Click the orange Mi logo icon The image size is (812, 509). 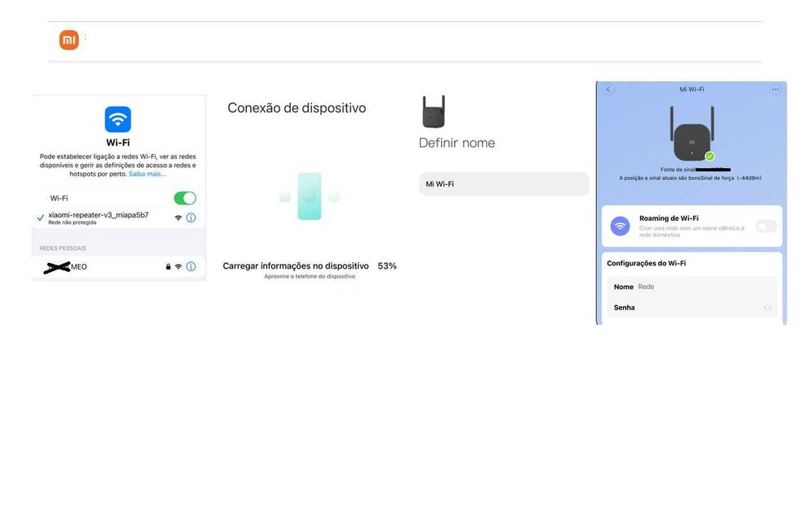pos(69,40)
